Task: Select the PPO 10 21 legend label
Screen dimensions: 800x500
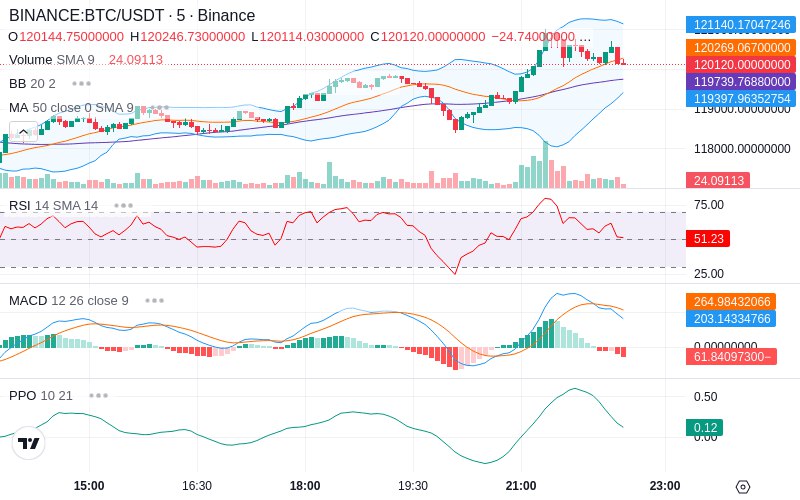Action: pos(41,395)
